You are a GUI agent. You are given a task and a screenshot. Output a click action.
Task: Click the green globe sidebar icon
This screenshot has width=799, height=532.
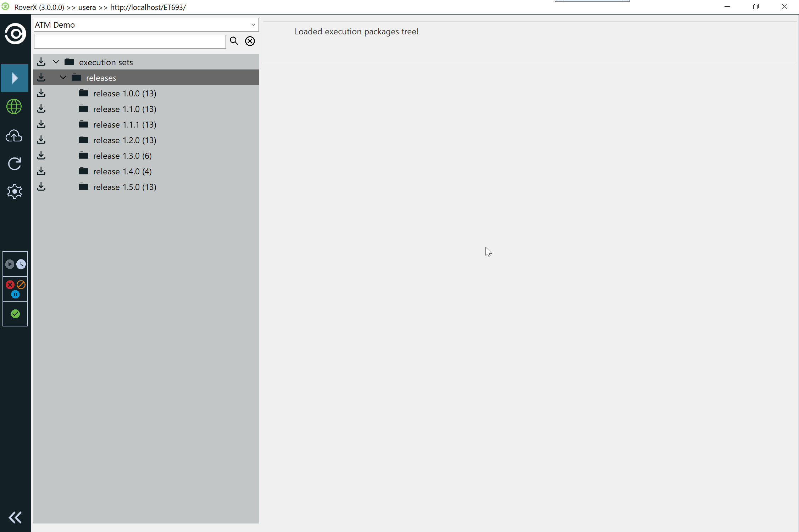pyautogui.click(x=14, y=107)
